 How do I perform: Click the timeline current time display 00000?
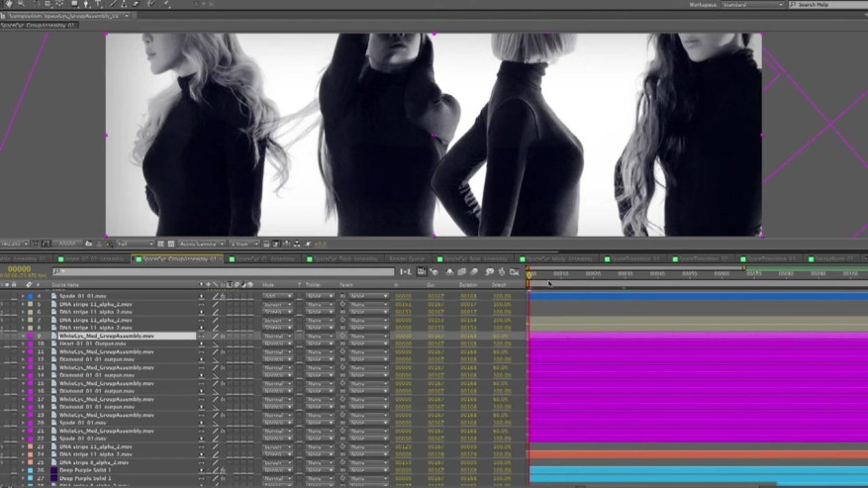tap(20, 269)
